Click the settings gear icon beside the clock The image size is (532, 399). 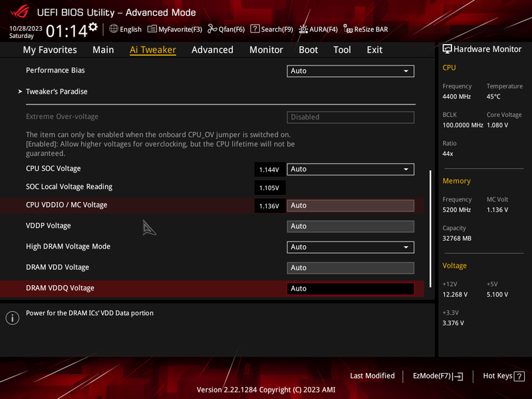(x=93, y=27)
